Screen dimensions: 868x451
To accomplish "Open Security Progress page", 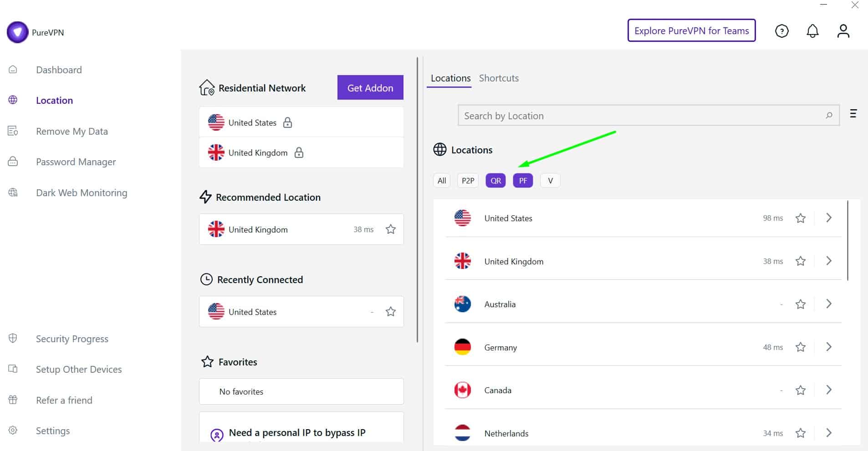I will [x=72, y=339].
